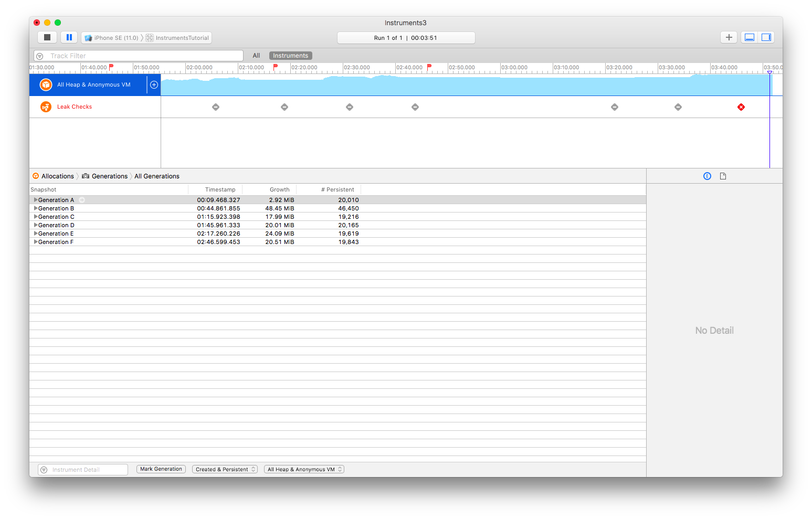Open the All Heap & Anonymous VM dropdown
This screenshot has width=812, height=519.
coord(304,469)
